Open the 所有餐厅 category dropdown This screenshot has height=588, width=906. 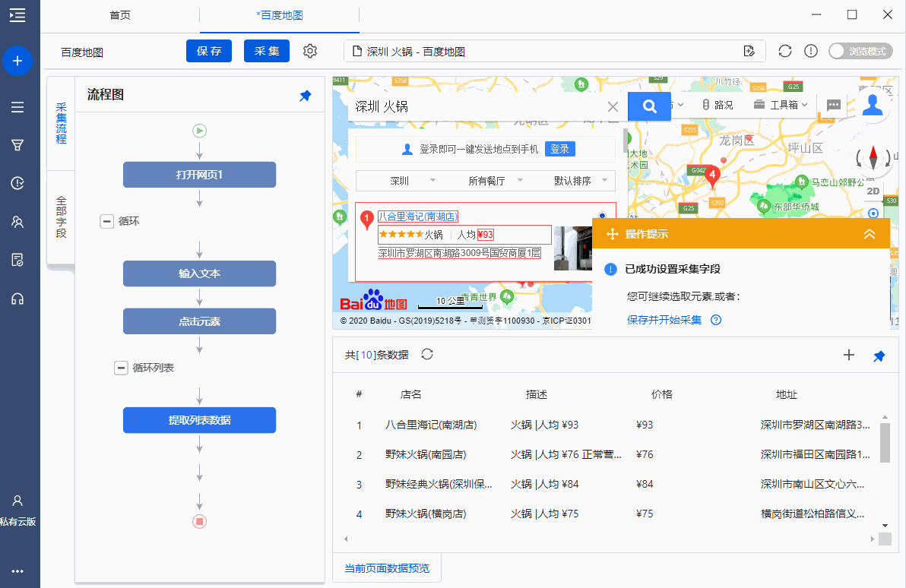(x=495, y=181)
